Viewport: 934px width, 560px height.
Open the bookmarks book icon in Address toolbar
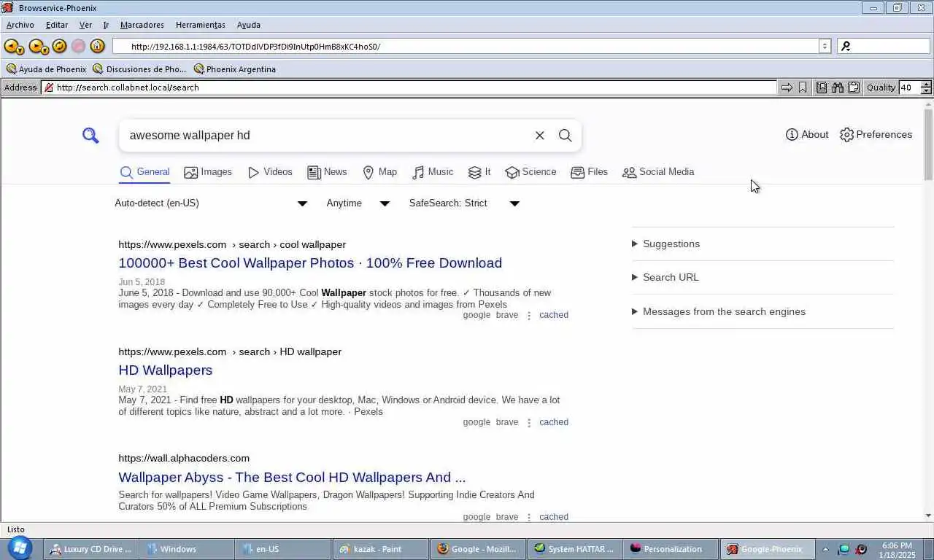coord(822,87)
